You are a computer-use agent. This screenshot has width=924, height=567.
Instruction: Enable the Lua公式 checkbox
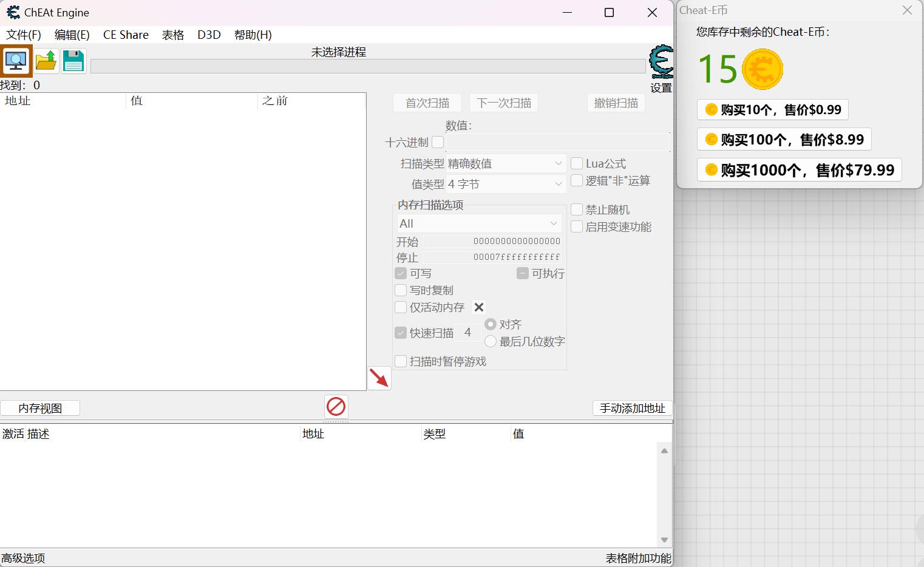(x=576, y=163)
